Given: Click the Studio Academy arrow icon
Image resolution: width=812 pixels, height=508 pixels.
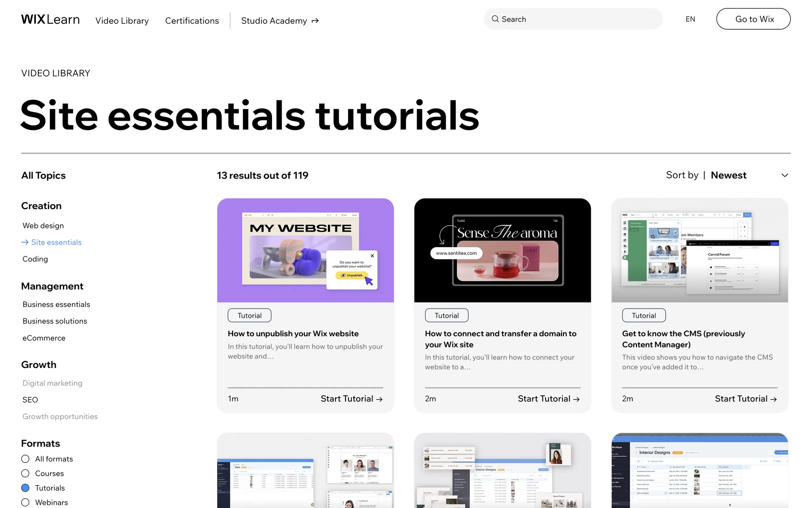Looking at the screenshot, I should tap(315, 21).
